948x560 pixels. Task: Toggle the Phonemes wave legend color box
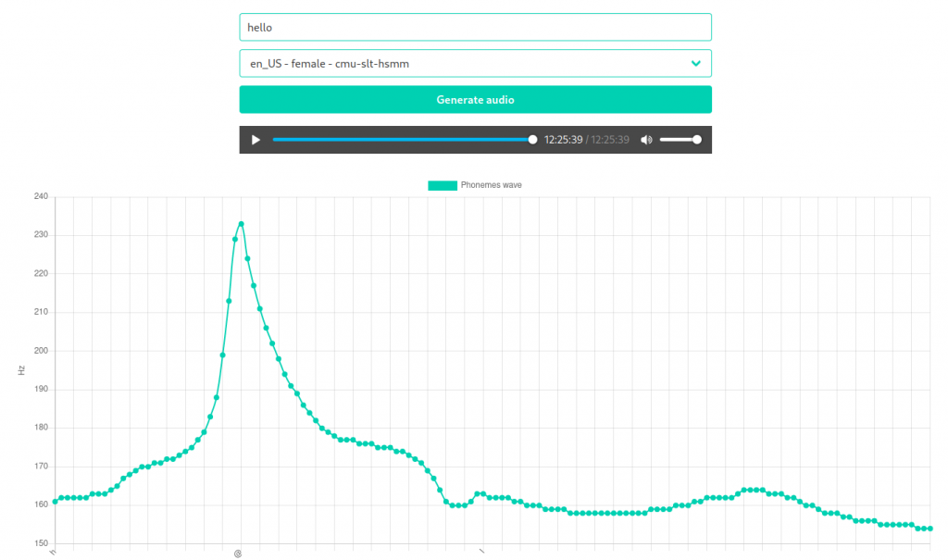pos(442,185)
